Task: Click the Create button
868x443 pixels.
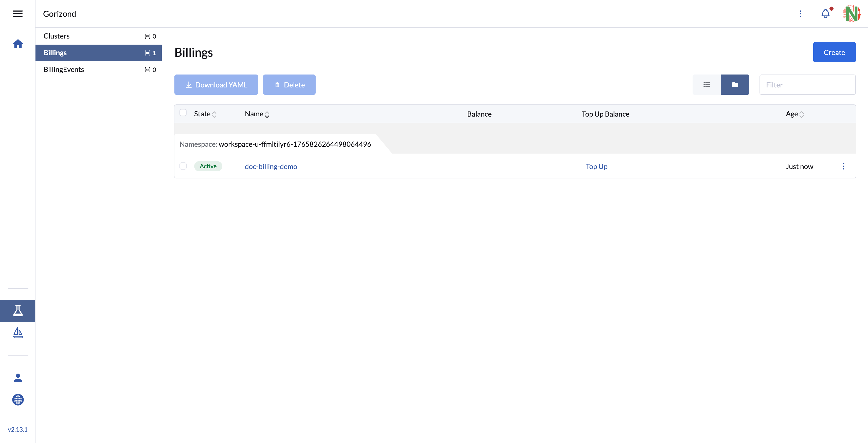Action: 834,52
